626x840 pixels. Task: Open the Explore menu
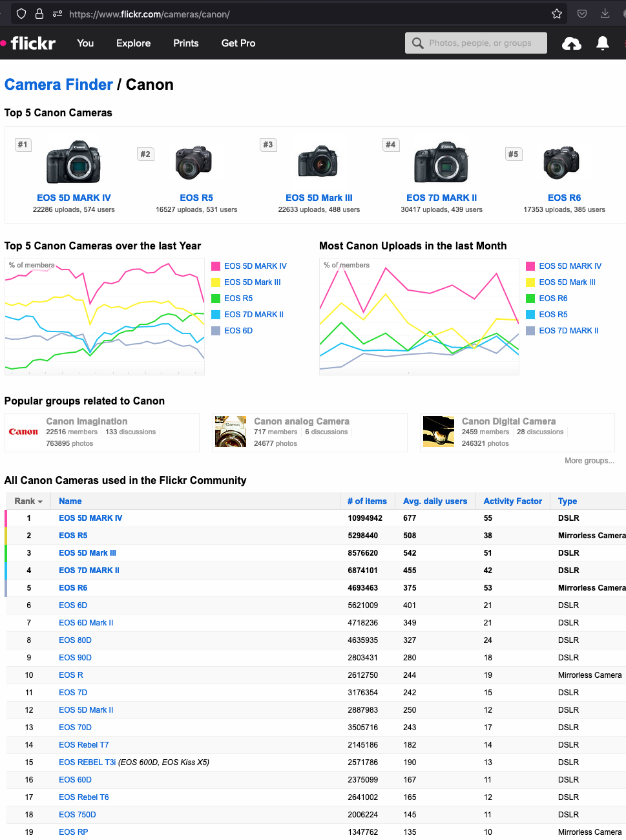133,43
